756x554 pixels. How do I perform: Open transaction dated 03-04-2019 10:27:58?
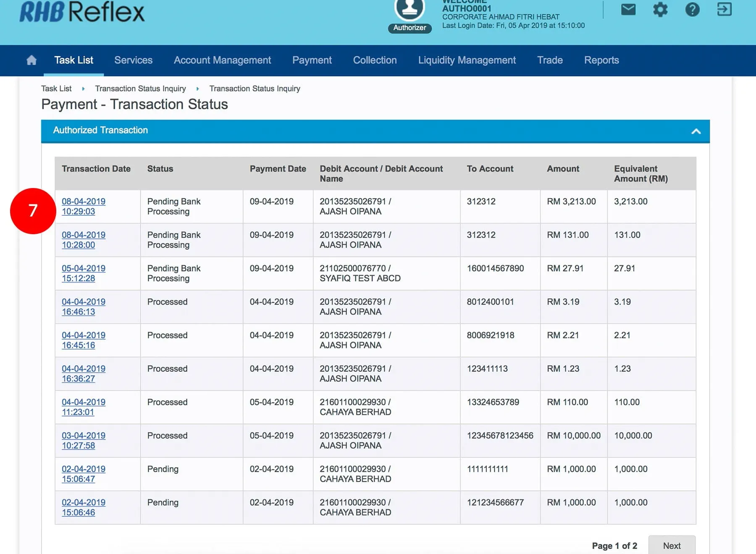(x=83, y=441)
